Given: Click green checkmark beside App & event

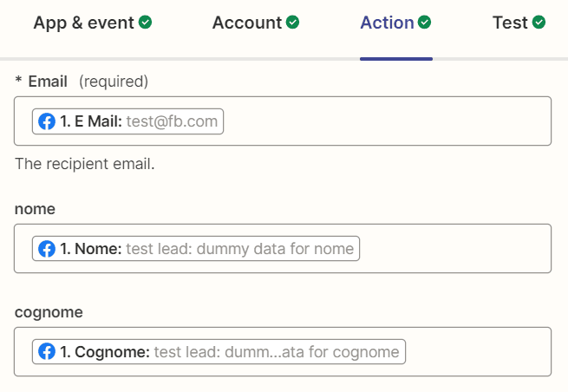Looking at the screenshot, I should [145, 23].
